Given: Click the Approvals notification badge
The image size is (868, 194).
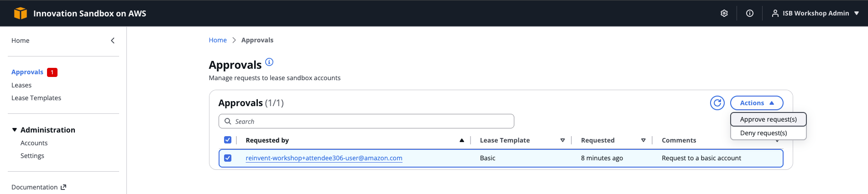Looking at the screenshot, I should coord(52,72).
